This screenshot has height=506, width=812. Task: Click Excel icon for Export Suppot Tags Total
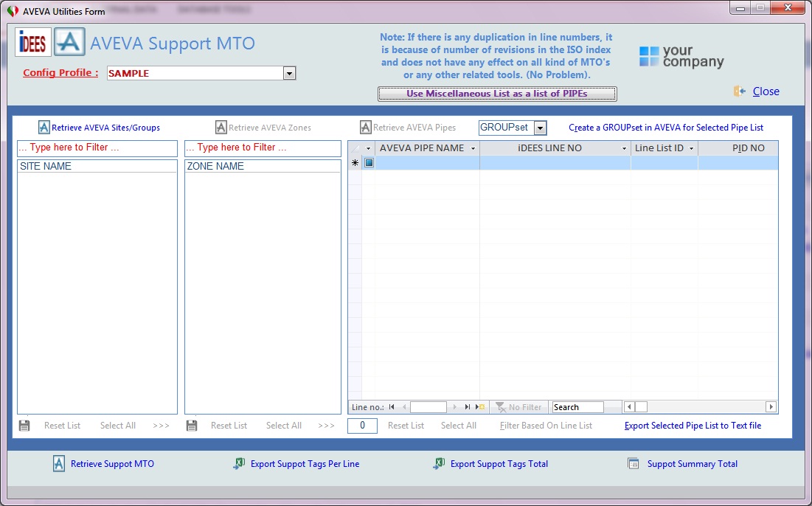click(439, 463)
